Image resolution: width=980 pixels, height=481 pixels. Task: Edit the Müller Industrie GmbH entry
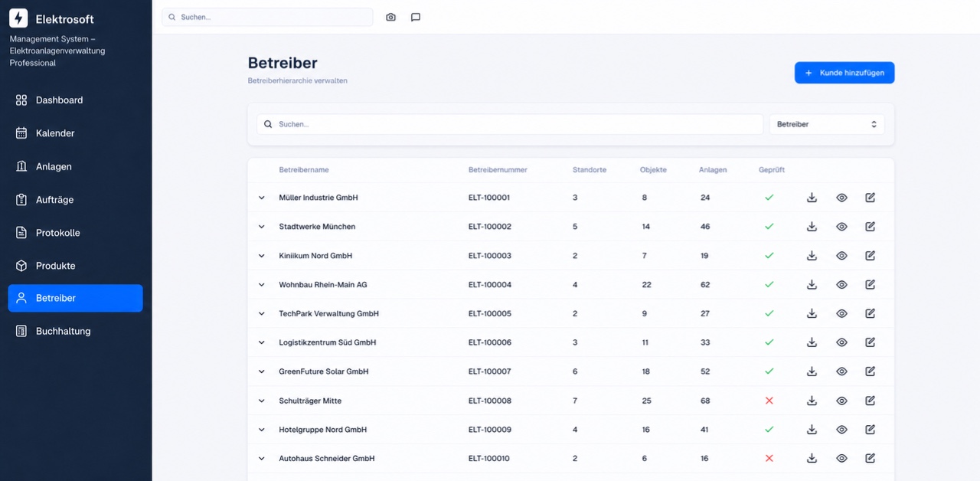[870, 198]
